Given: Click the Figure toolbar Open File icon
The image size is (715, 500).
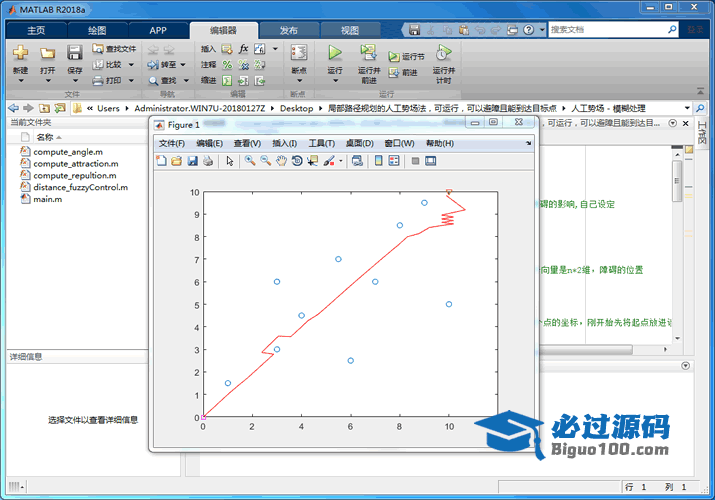Looking at the screenshot, I should 176,161.
